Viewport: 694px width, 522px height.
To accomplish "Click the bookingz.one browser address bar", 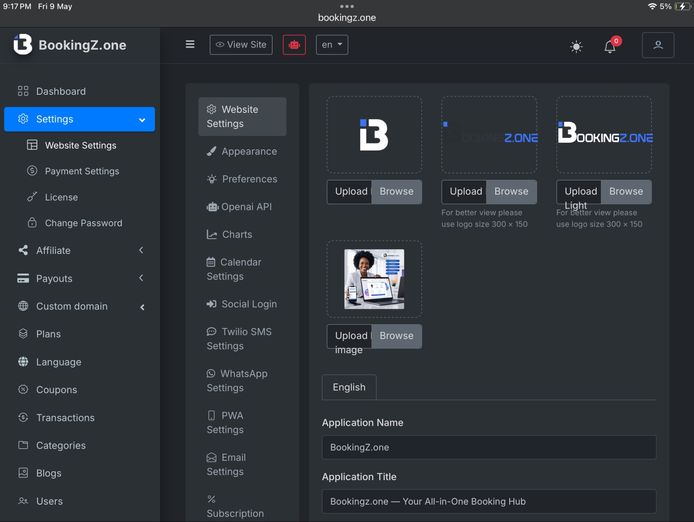I will (347, 18).
